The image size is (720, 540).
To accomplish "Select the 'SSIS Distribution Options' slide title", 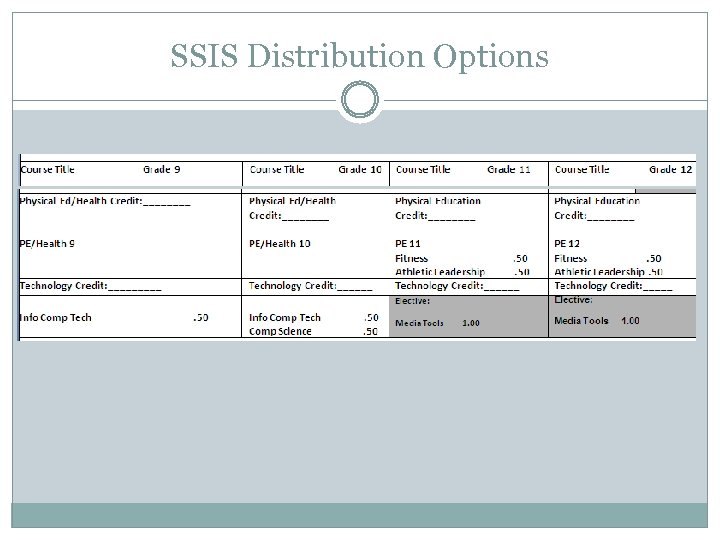I will (x=360, y=56).
